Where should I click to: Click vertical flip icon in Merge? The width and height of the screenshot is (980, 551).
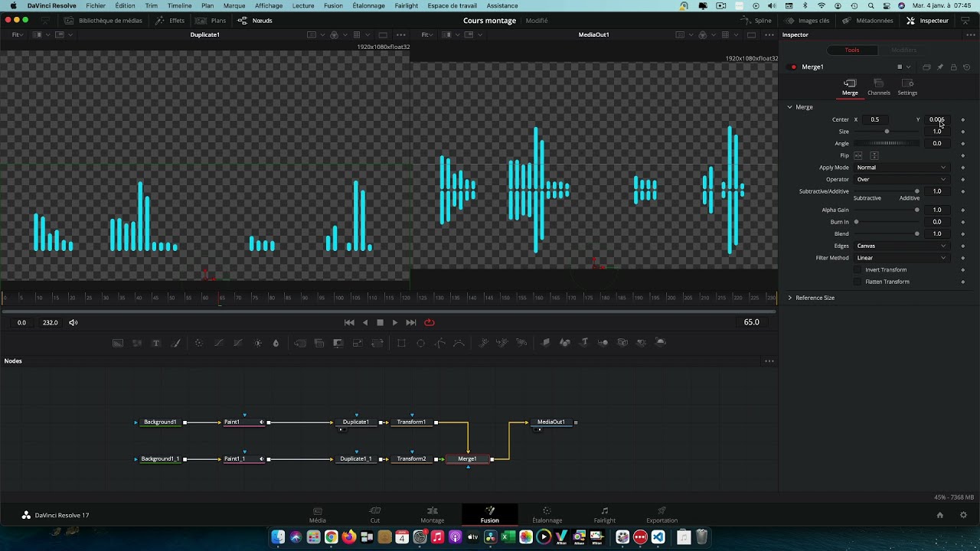click(x=874, y=155)
